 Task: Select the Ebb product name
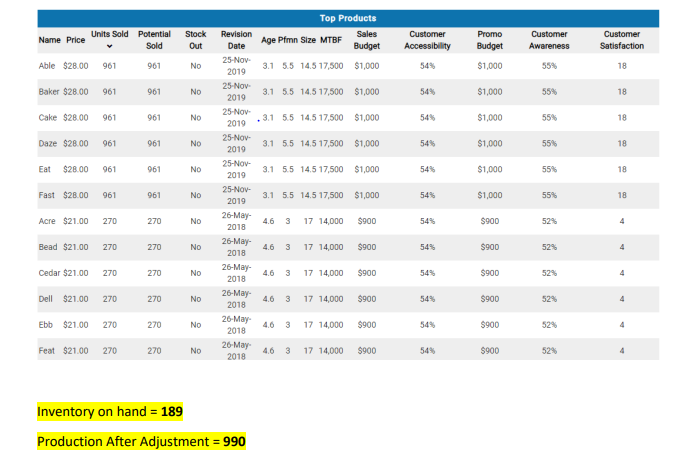pyautogui.click(x=45, y=325)
